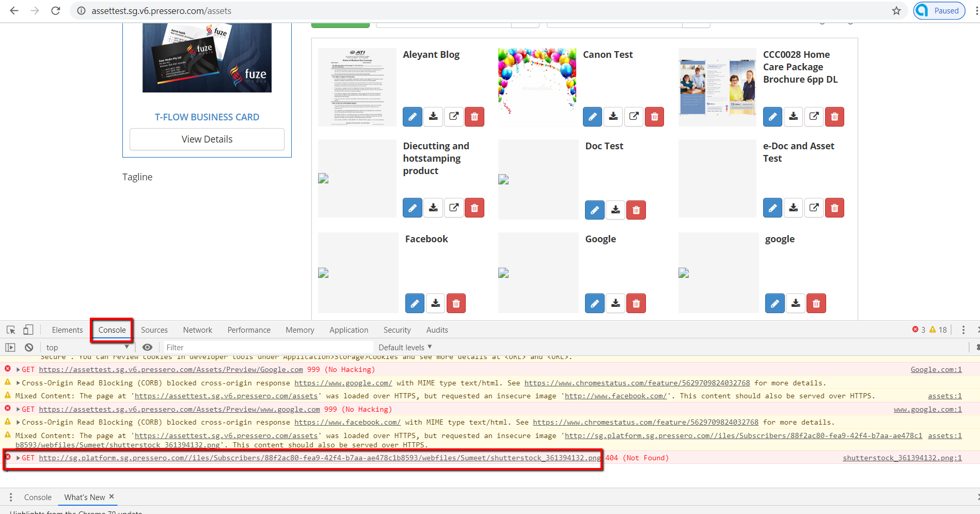
Task: Open the top context selector dropdown
Action: (87, 347)
